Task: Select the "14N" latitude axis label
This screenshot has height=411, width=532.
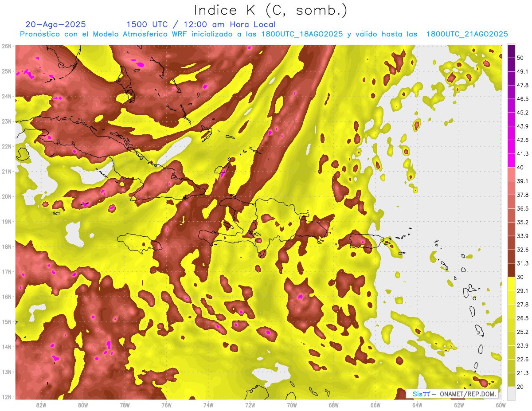Action: point(6,347)
